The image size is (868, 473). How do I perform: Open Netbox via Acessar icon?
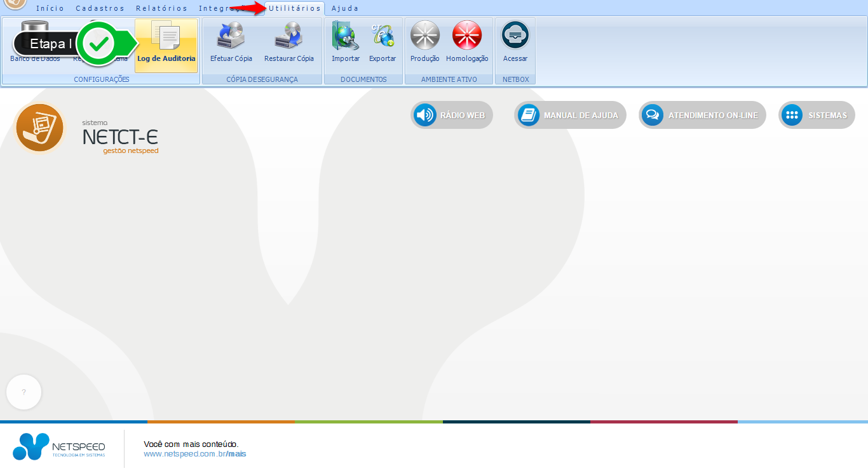point(515,43)
